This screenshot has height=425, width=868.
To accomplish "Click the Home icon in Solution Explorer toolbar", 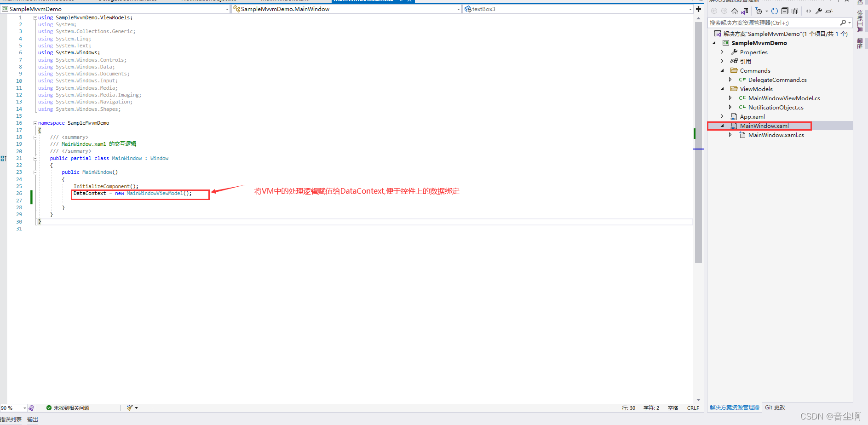I will [735, 11].
